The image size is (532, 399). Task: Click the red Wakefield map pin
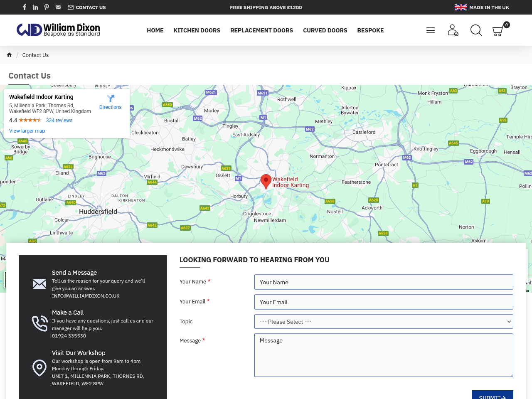pyautogui.click(x=266, y=181)
